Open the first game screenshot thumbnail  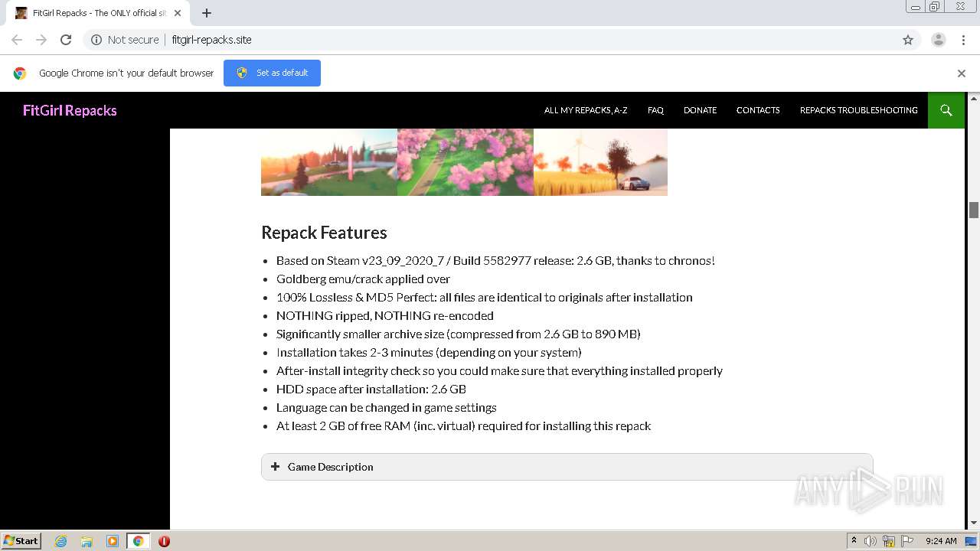pos(328,161)
